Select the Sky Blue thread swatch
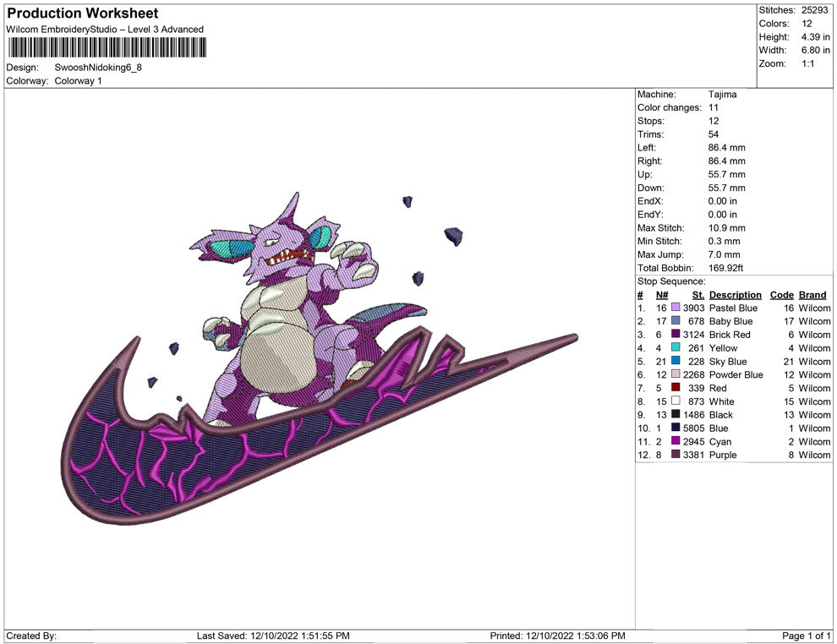The image size is (837, 644). [x=676, y=361]
